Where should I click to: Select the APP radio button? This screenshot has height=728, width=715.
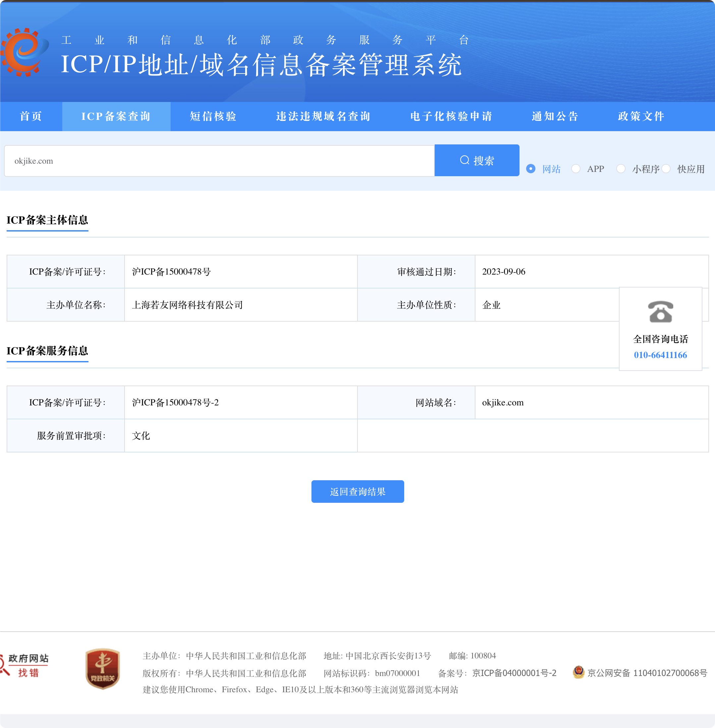(x=576, y=169)
